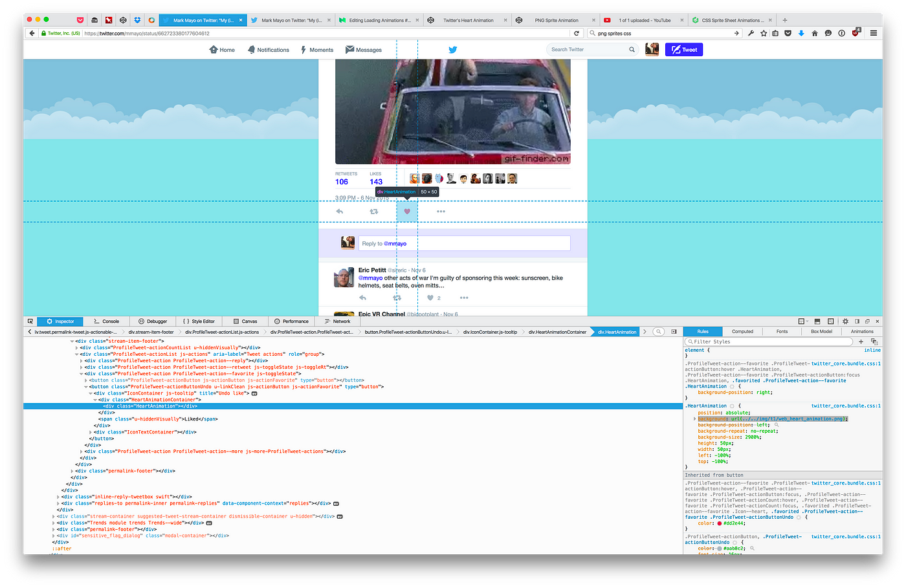Open the Firefox hamburger menu
Image resolution: width=906 pixels, height=588 pixels.
point(874,33)
